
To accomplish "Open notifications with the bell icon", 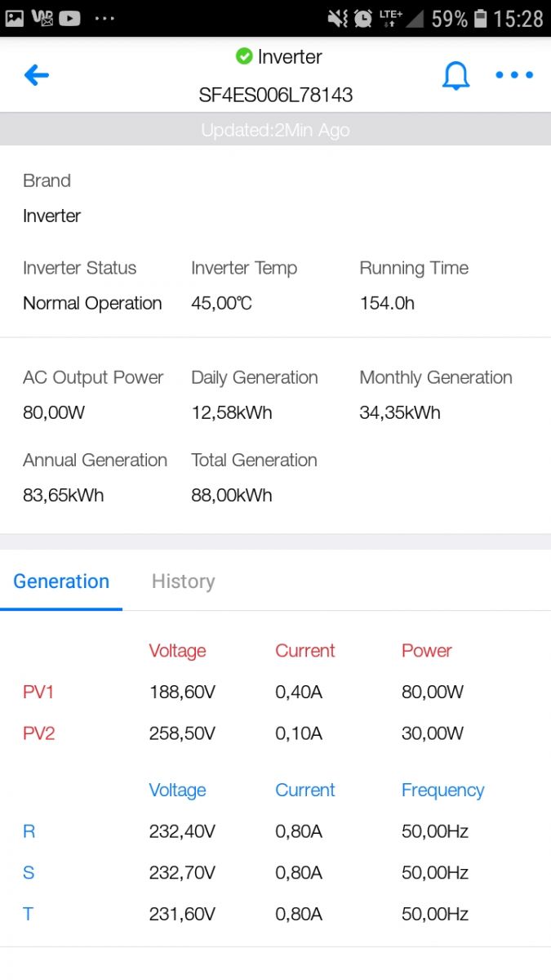I will coord(456,76).
